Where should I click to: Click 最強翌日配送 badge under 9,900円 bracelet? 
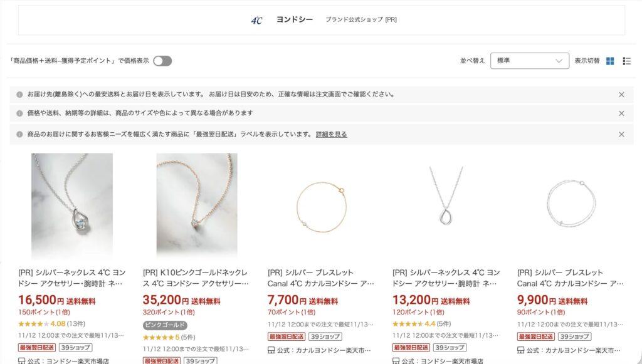pos(535,336)
